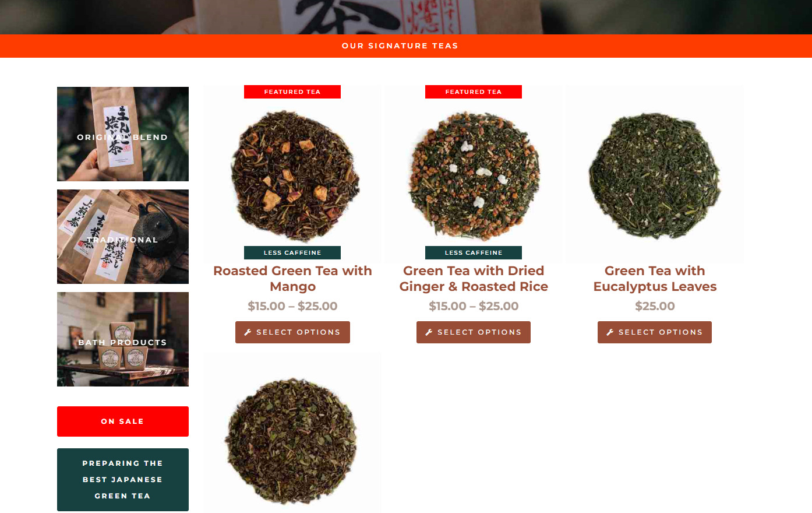Screen dimensions: 812x513
Task: Open Preparing the Best Japanese Green Tea
Action: pyautogui.click(x=123, y=480)
